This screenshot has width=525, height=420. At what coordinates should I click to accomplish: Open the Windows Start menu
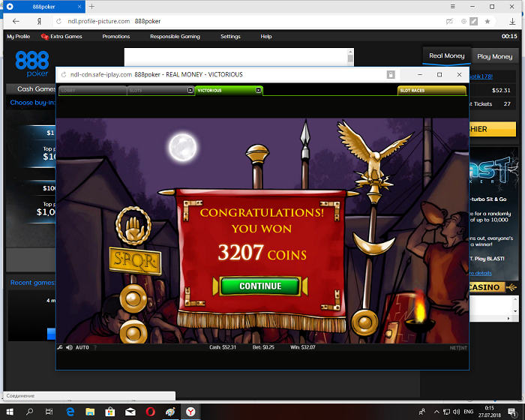coord(9,412)
